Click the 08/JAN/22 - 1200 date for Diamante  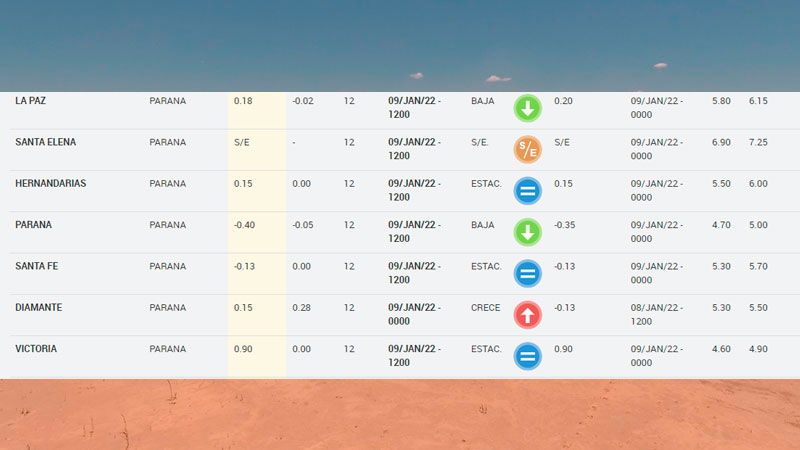point(656,314)
